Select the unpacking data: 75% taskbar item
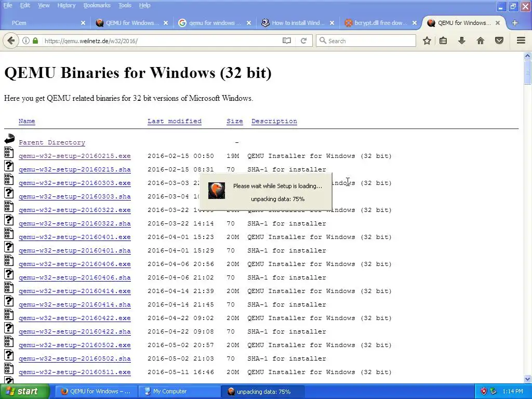This screenshot has width=532, height=399. click(x=262, y=391)
